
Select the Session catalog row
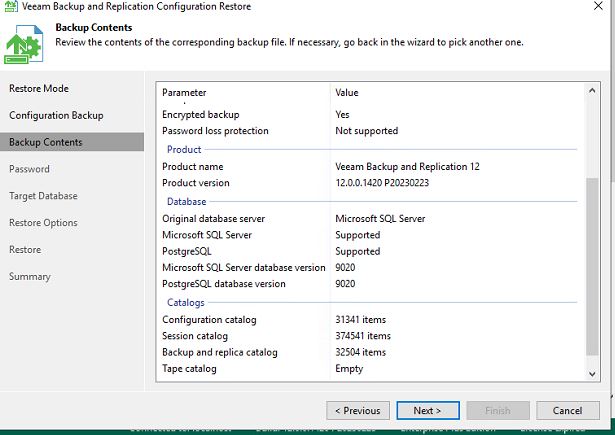click(x=195, y=336)
